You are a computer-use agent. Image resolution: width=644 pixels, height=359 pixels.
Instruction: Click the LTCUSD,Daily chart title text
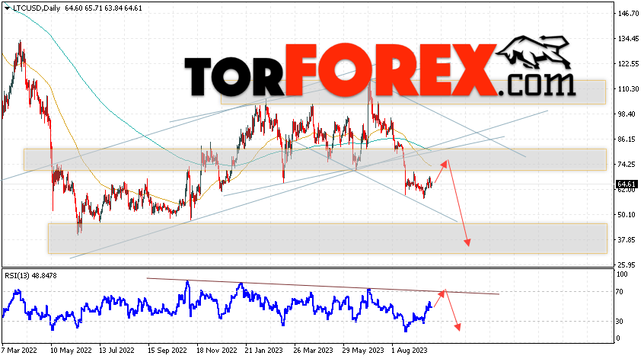tap(37, 8)
